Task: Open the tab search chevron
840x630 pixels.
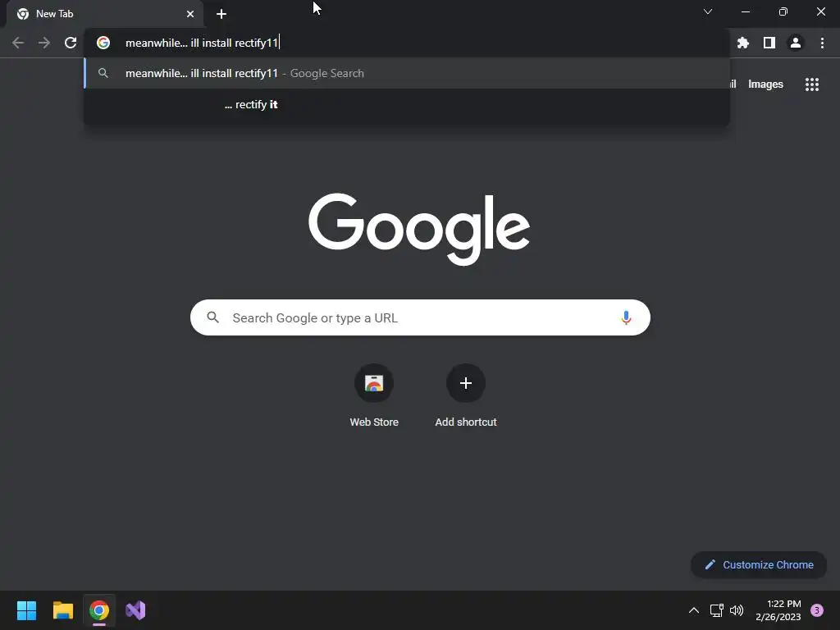Action: click(708, 11)
